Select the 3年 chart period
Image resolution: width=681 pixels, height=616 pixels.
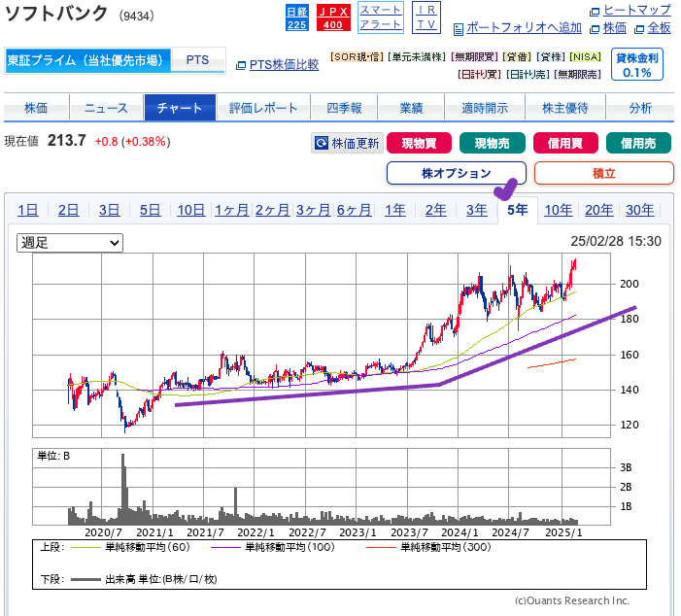coord(476,210)
